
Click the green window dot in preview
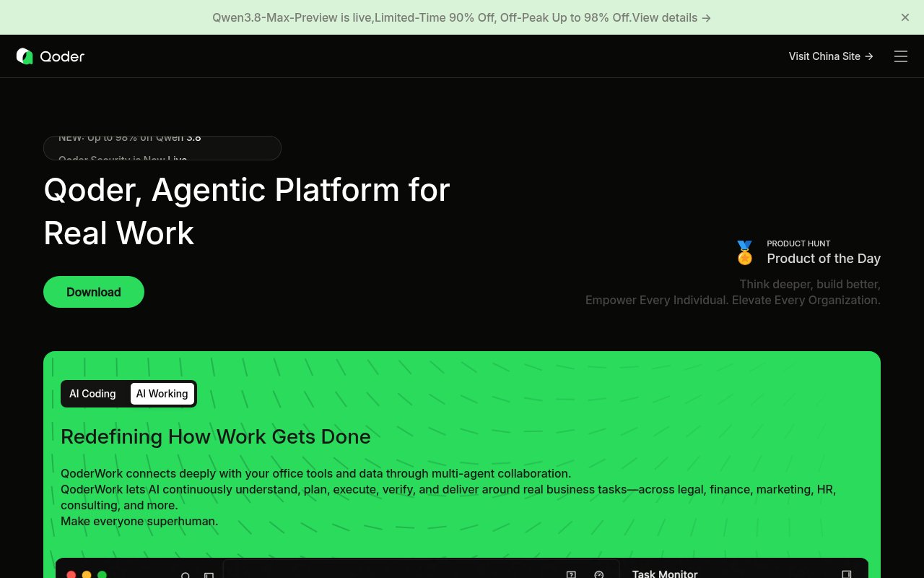click(x=102, y=575)
